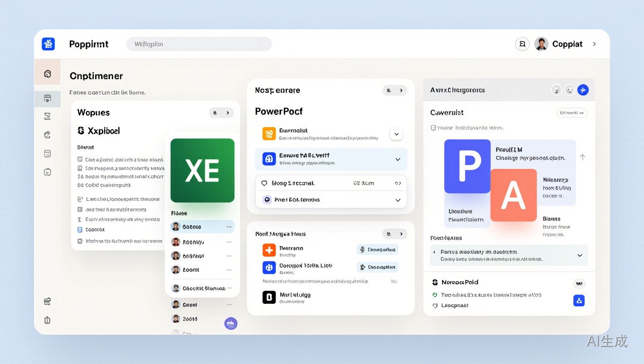Click the light blue tag button beside the orange plus
644x364 pixels.
377,249
